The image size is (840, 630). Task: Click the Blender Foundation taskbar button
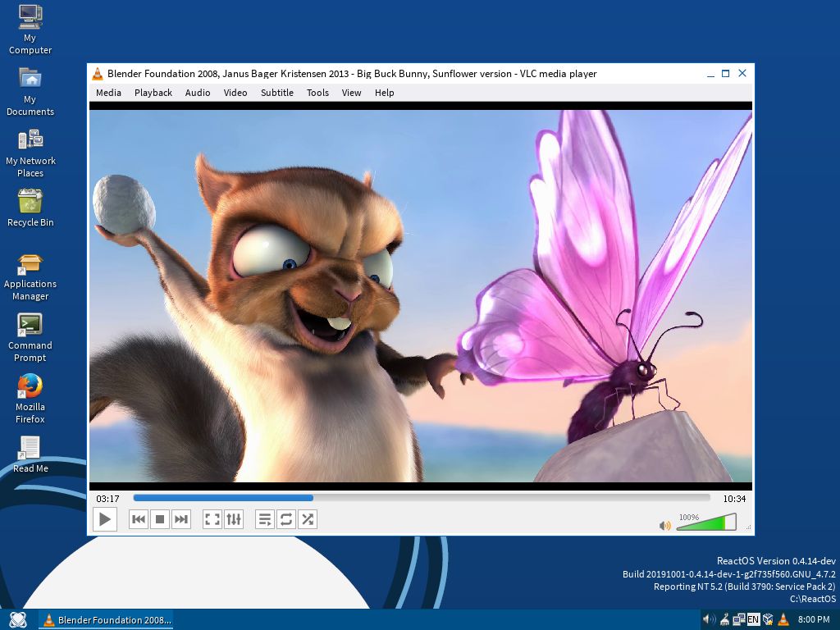coord(107,619)
